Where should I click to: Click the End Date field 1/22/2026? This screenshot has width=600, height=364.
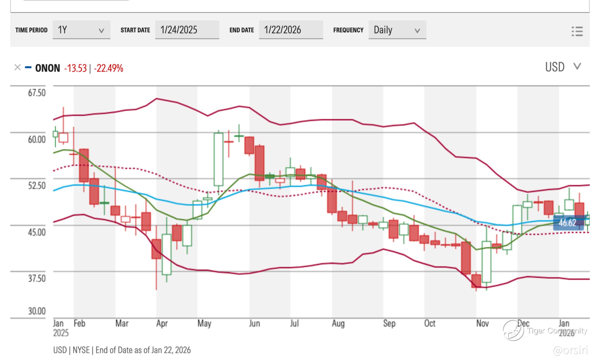click(290, 30)
